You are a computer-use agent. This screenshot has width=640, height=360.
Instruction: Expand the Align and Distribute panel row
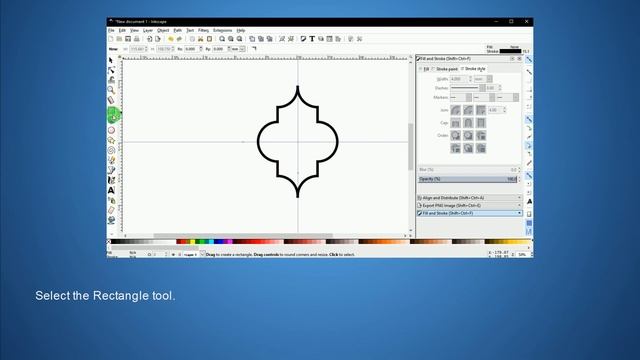(x=469, y=198)
